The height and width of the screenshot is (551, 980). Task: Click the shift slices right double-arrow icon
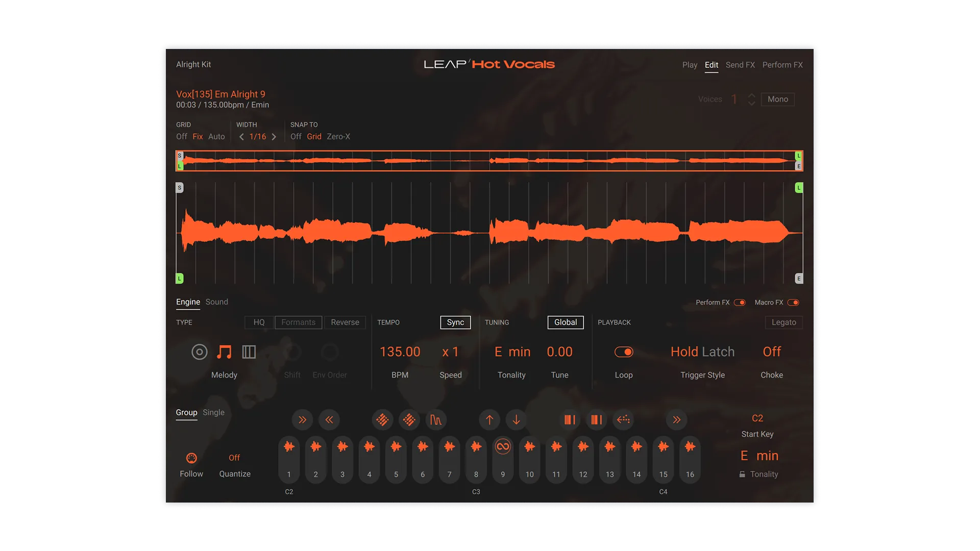(x=302, y=420)
